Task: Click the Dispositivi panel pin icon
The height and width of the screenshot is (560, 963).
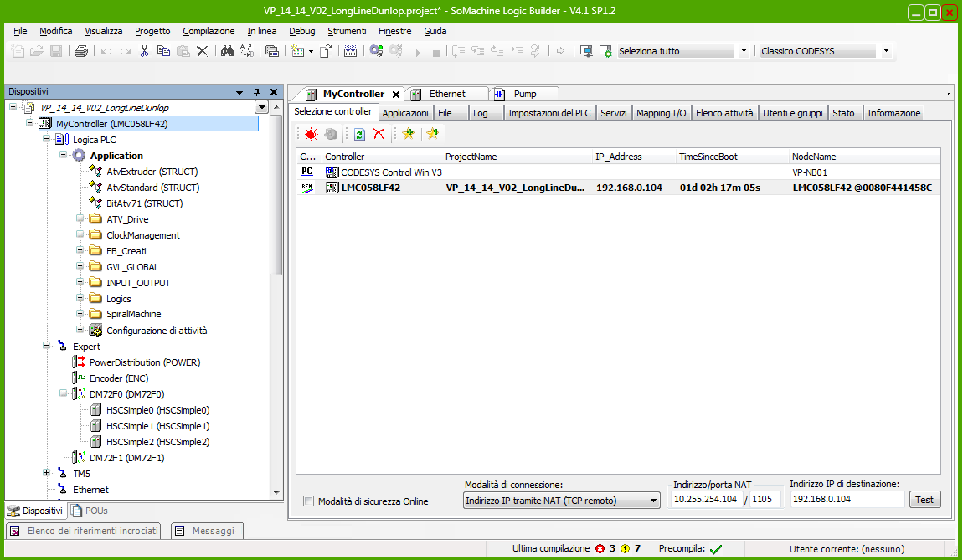Action: pyautogui.click(x=257, y=92)
